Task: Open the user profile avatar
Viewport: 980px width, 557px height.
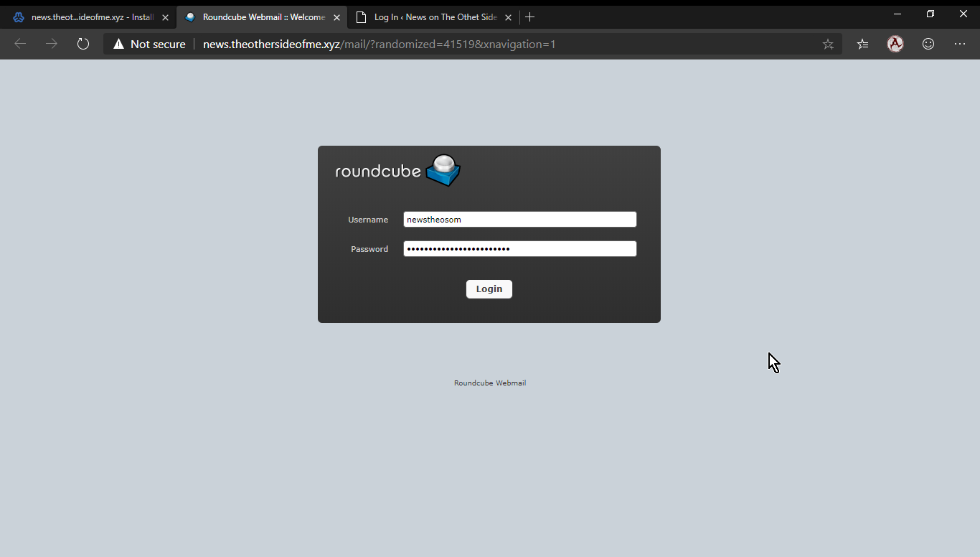Action: [895, 44]
